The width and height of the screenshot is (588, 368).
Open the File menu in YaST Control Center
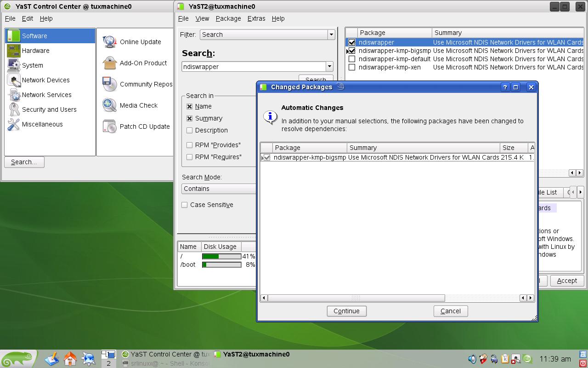click(x=10, y=18)
